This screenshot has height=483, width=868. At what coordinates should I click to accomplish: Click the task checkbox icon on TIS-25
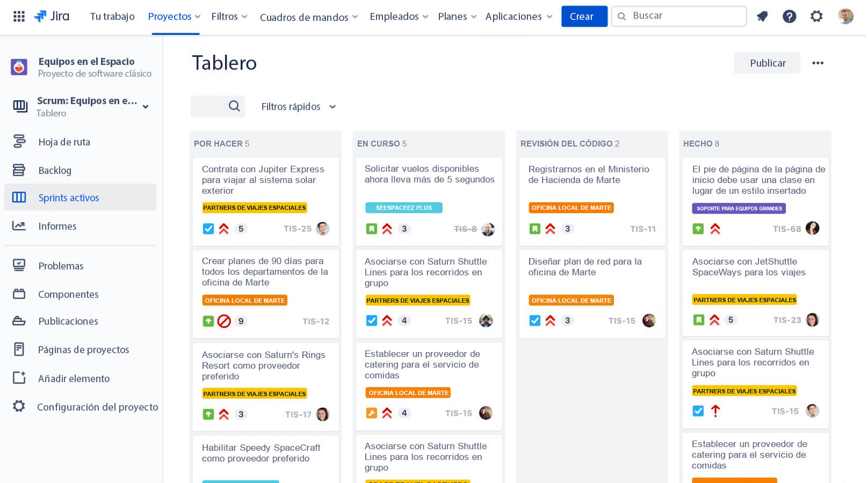(208, 229)
